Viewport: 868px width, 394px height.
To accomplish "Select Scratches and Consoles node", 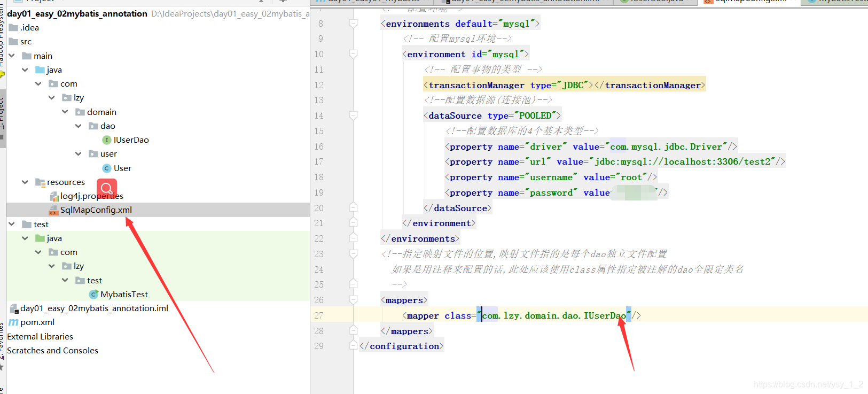I will (53, 350).
